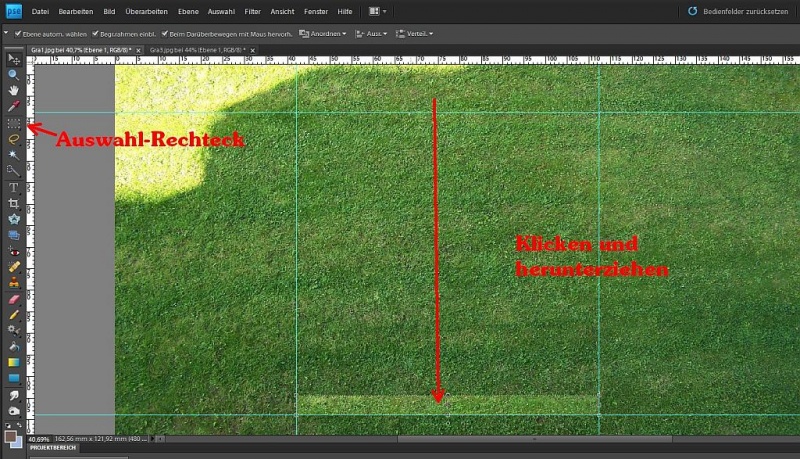Open the Datei menu

(x=40, y=11)
